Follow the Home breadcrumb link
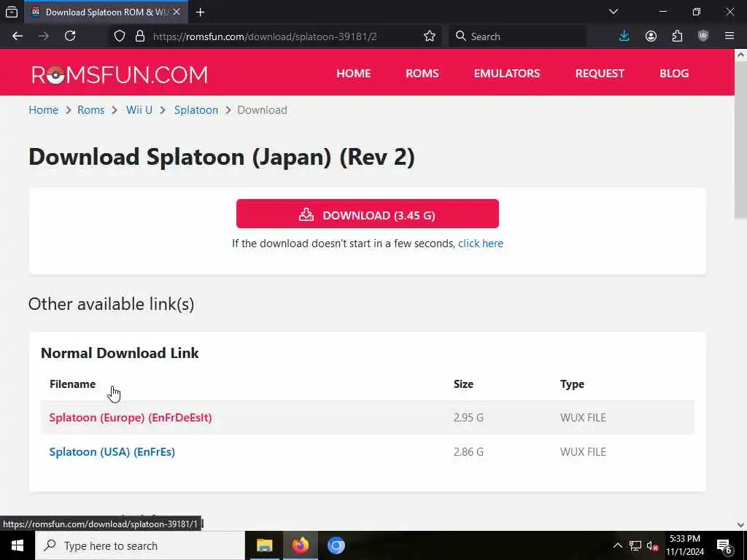 43,110
